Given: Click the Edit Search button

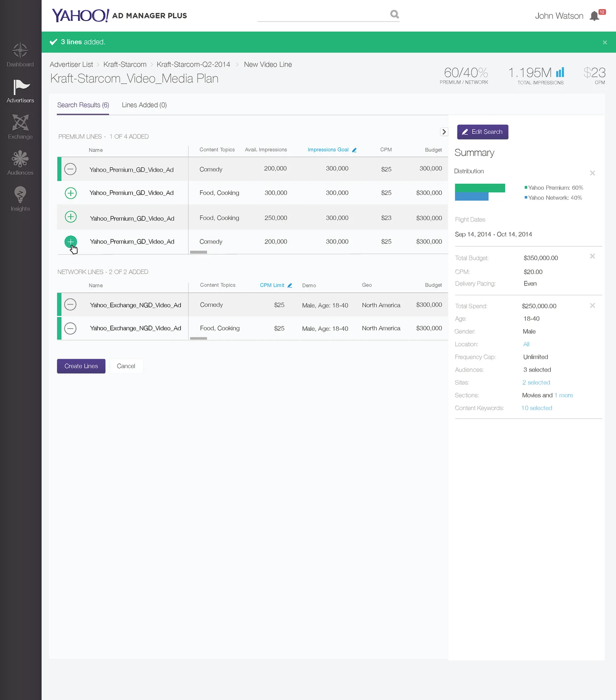Looking at the screenshot, I should tap(483, 132).
